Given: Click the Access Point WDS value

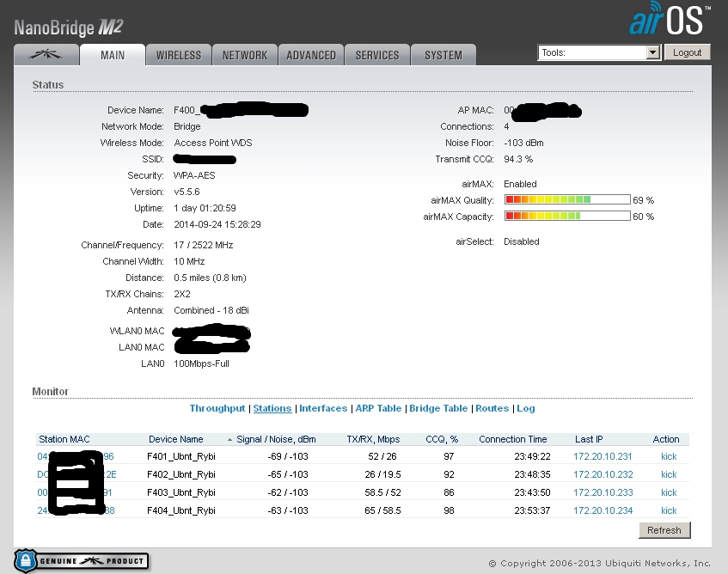Looking at the screenshot, I should pyautogui.click(x=213, y=143).
